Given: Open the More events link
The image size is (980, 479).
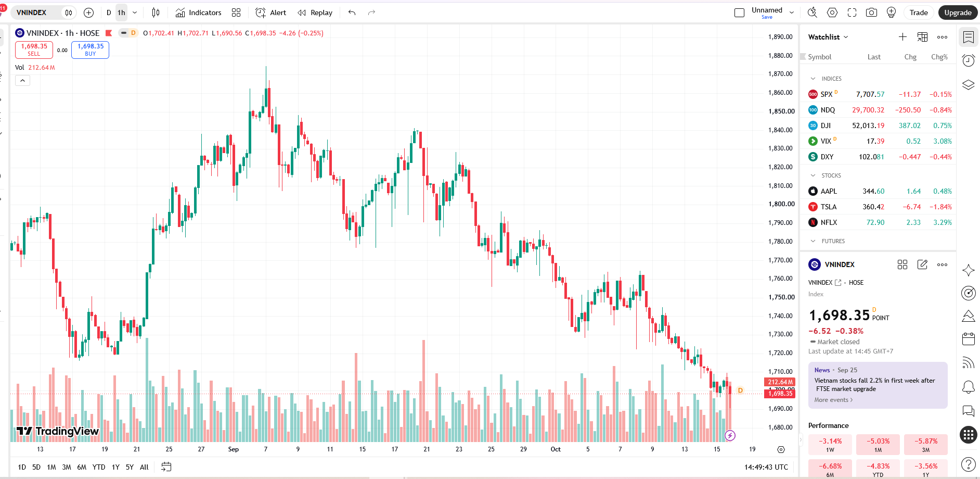Looking at the screenshot, I should pyautogui.click(x=833, y=400).
